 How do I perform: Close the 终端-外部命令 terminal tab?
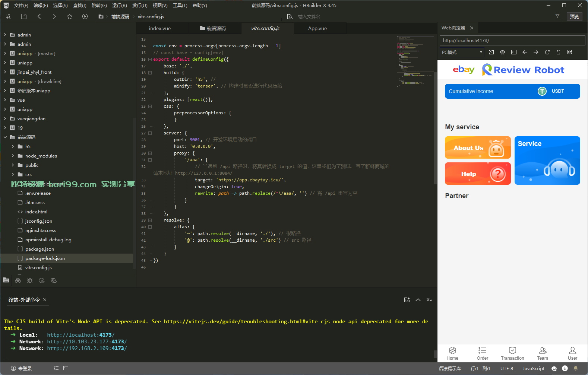coord(45,300)
